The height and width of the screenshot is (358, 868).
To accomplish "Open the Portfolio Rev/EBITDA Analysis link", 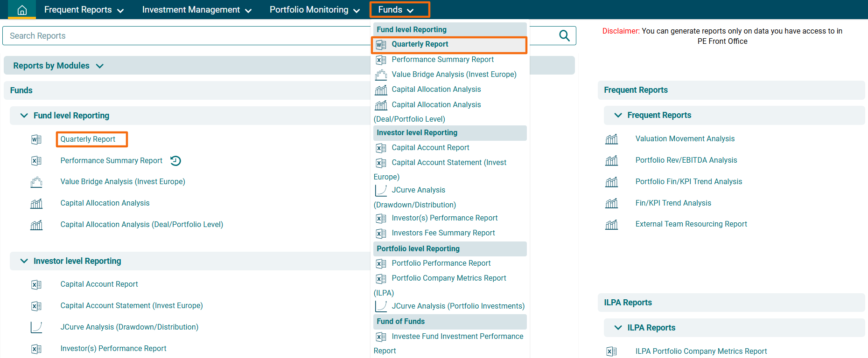I will [686, 160].
